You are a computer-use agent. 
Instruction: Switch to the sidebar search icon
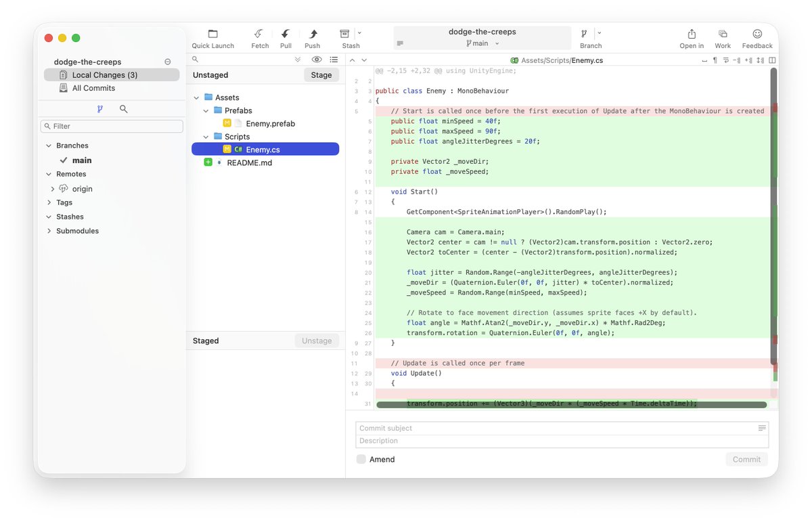[x=123, y=108]
